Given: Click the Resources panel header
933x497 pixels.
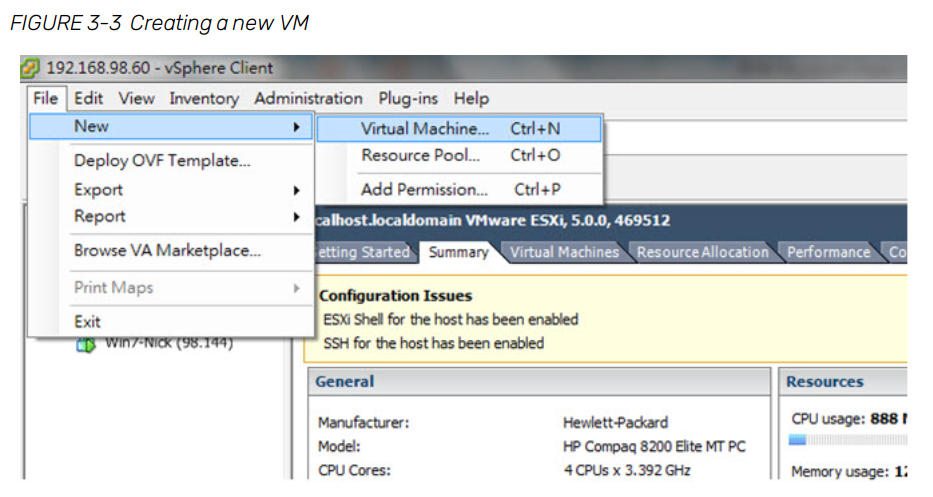Looking at the screenshot, I should (843, 382).
